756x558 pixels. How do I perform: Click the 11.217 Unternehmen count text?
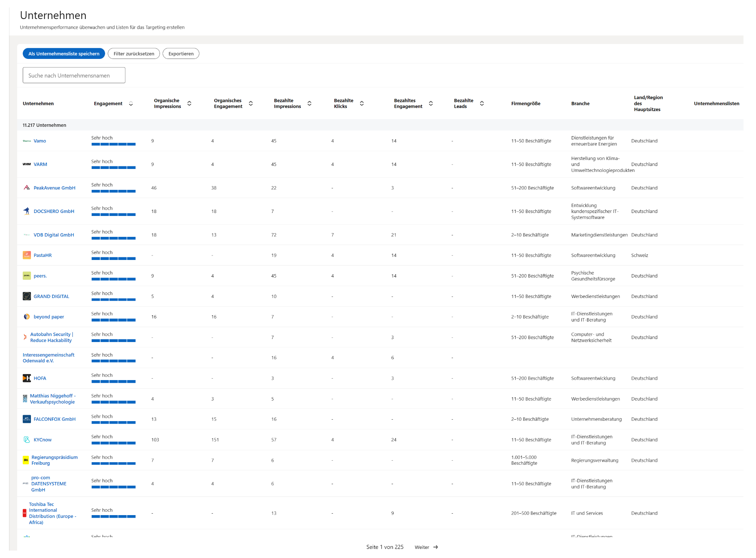pos(44,125)
